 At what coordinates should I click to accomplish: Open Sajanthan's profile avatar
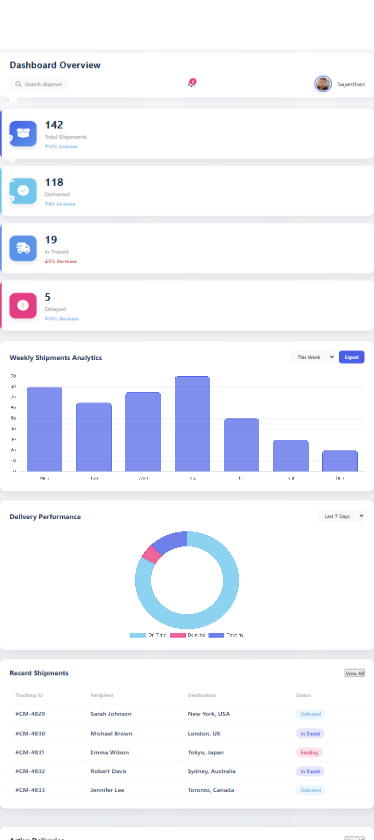[x=323, y=84]
